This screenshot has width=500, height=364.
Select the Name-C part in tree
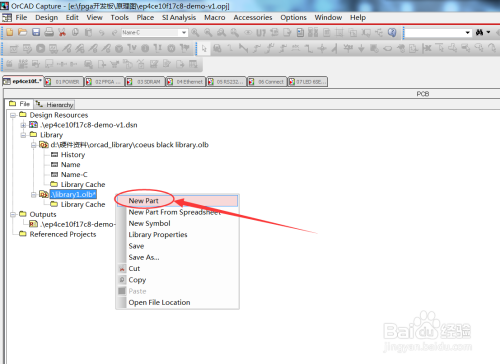74,175
